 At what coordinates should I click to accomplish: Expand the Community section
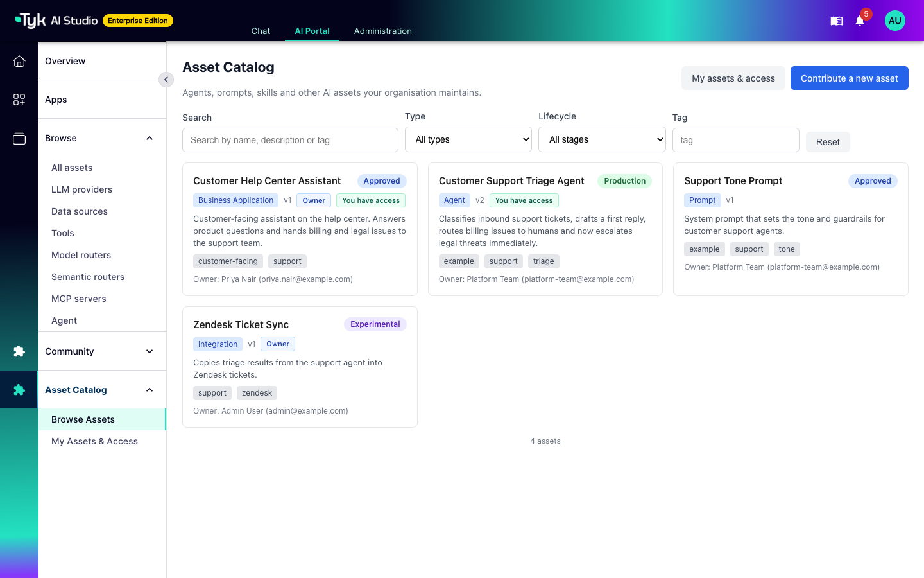150,351
